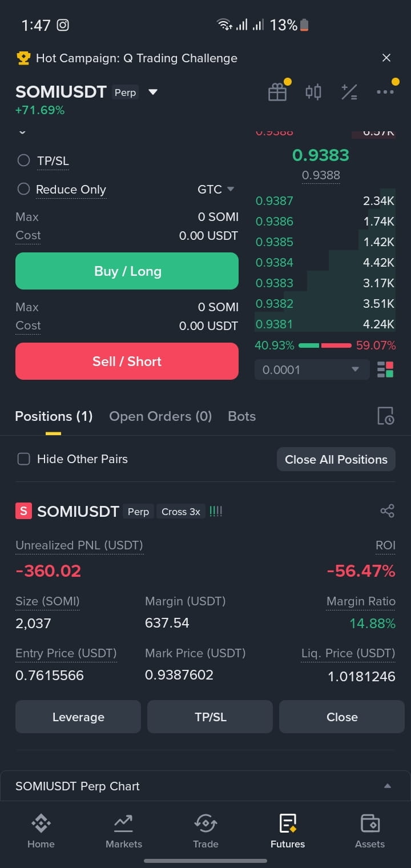
Task: Open the candlestick chart icon
Action: click(313, 92)
